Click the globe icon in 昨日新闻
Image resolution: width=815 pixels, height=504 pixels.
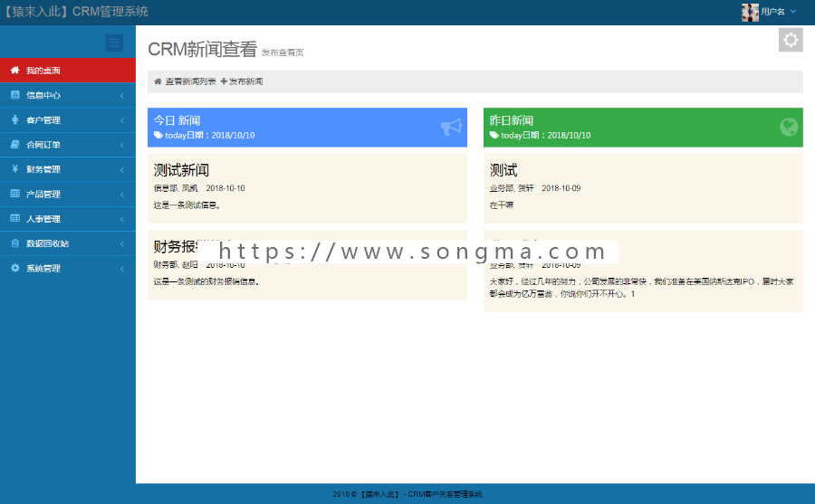[789, 127]
